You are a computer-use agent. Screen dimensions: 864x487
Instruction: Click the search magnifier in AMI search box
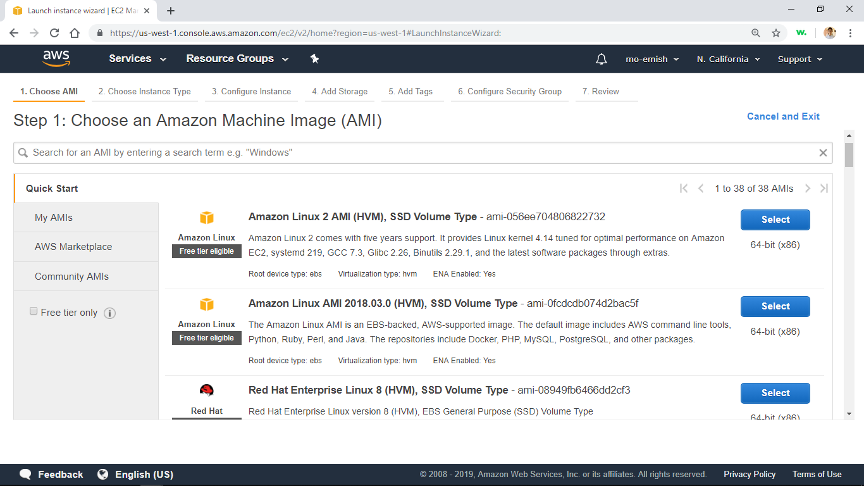coord(23,153)
